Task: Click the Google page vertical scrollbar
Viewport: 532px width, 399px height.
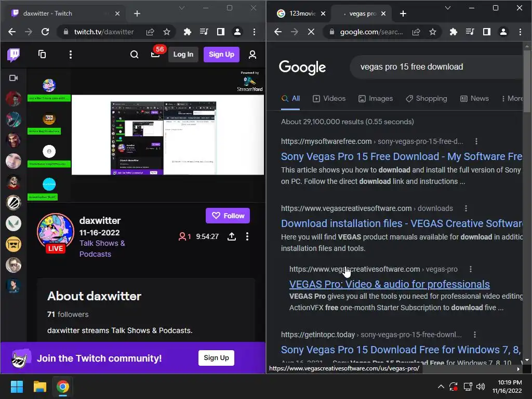Action: (527, 81)
